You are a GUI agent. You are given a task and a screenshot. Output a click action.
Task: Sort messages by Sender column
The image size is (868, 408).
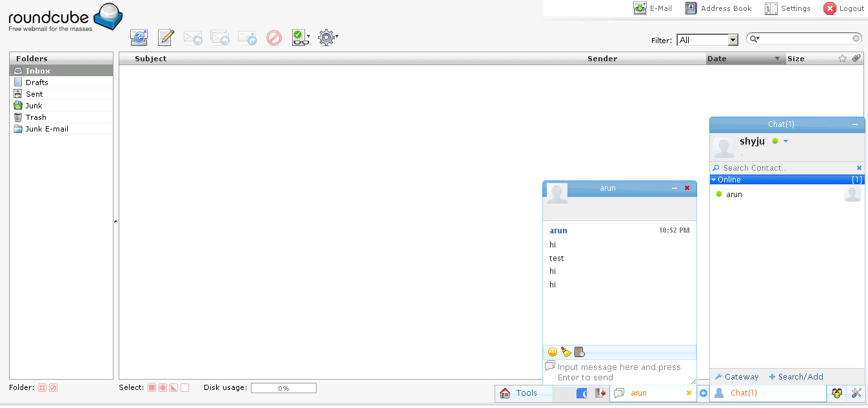tap(602, 59)
